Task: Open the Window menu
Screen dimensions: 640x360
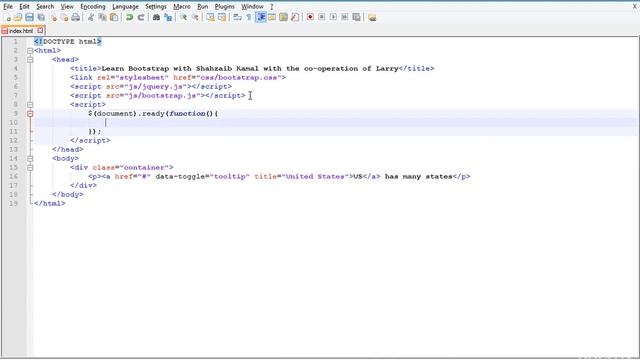Action: pos(252,7)
